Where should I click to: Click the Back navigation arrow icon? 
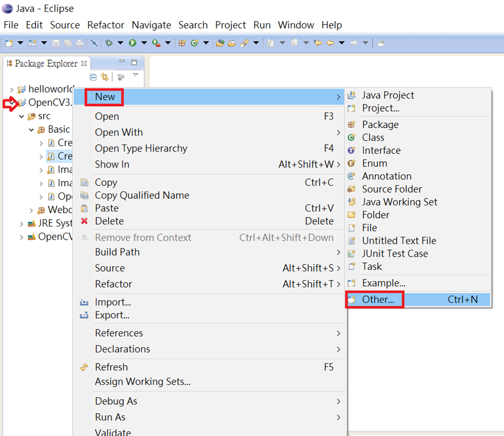[x=330, y=43]
